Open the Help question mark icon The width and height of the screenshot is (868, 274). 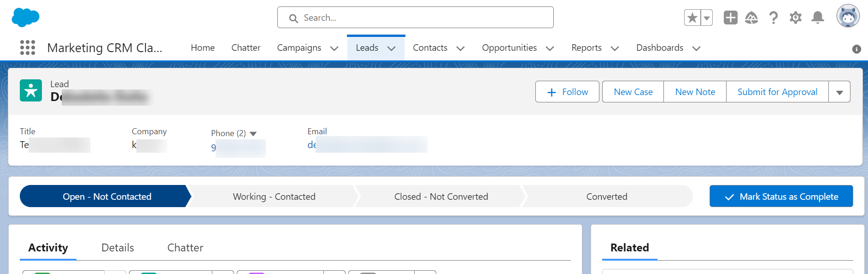click(773, 18)
